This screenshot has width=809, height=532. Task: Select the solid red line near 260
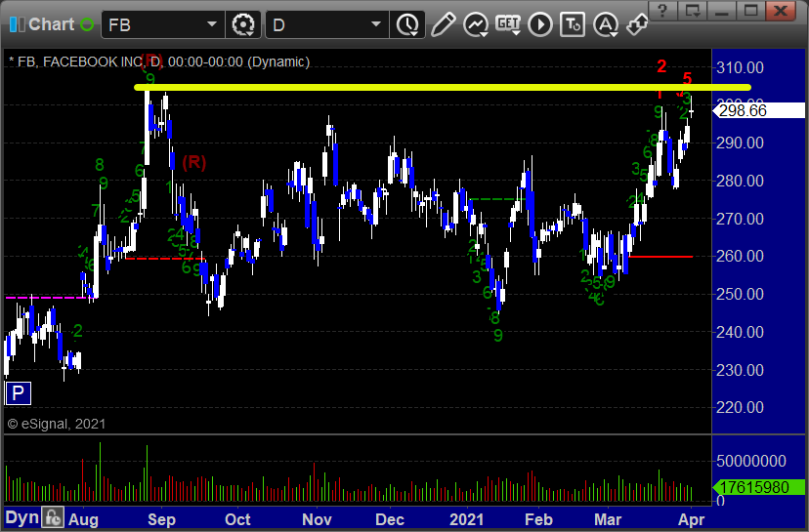660,256
